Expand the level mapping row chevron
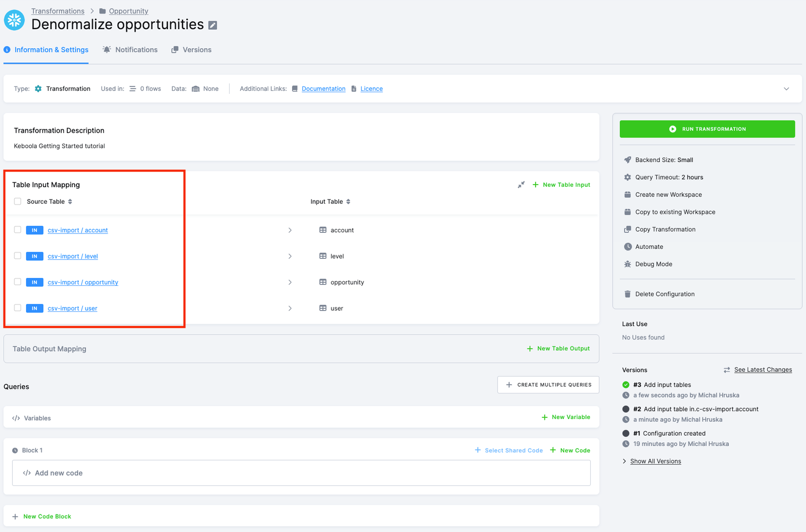The width and height of the screenshot is (806, 532). 290,256
